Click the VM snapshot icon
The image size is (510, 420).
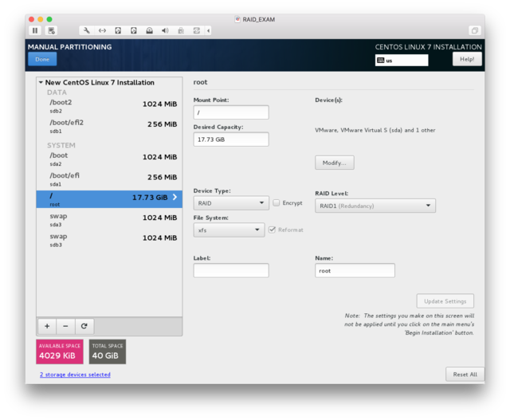coord(52,30)
